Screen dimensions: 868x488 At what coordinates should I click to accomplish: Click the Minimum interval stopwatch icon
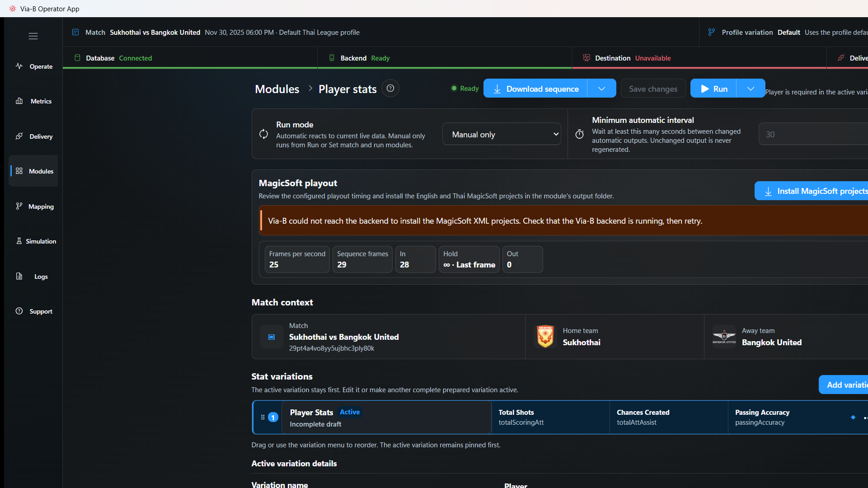pos(579,134)
